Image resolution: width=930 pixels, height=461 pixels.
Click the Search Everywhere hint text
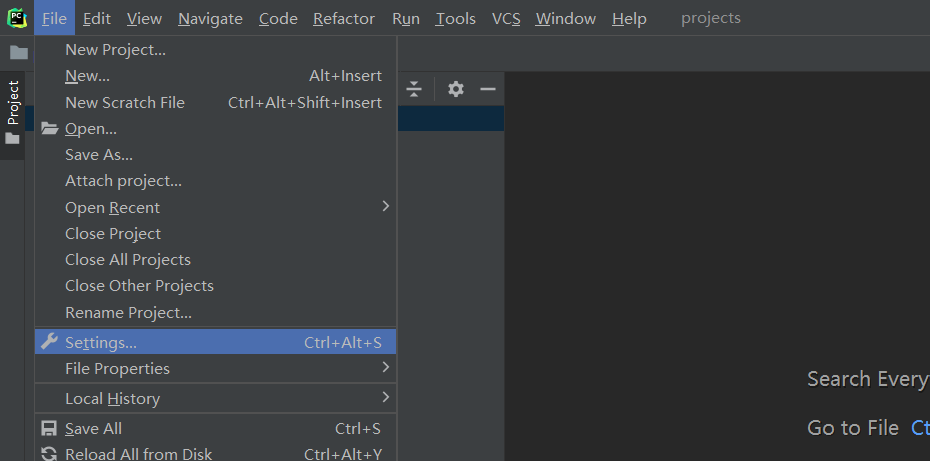[868, 379]
